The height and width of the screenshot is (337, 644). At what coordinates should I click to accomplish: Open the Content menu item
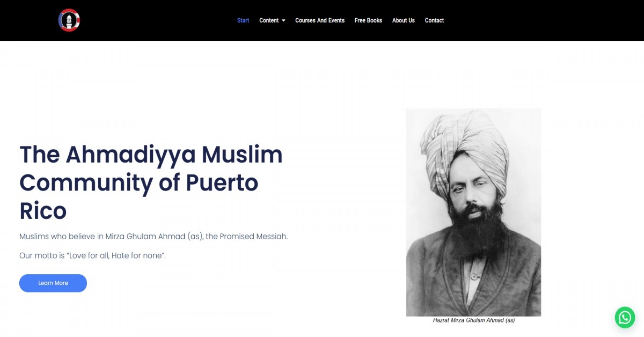pyautogui.click(x=269, y=20)
